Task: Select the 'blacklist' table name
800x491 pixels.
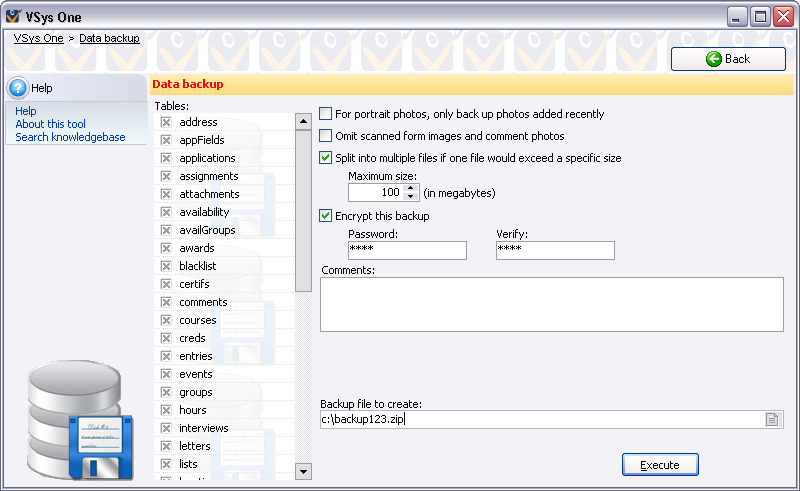Action: (198, 266)
